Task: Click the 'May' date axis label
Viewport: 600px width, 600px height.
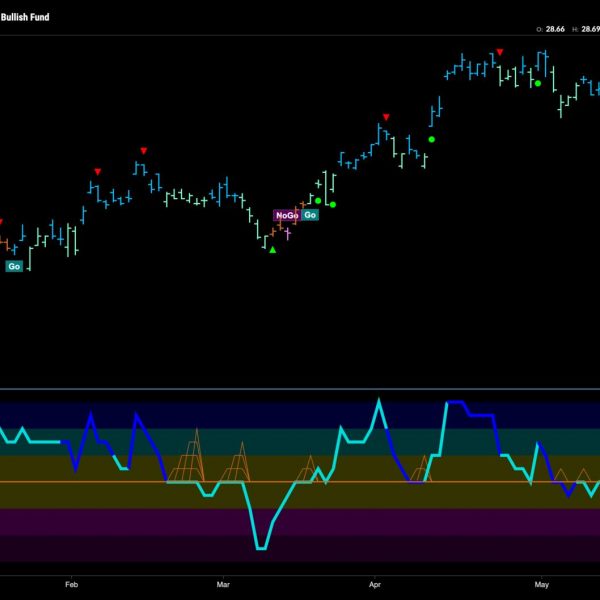Action: tap(541, 584)
